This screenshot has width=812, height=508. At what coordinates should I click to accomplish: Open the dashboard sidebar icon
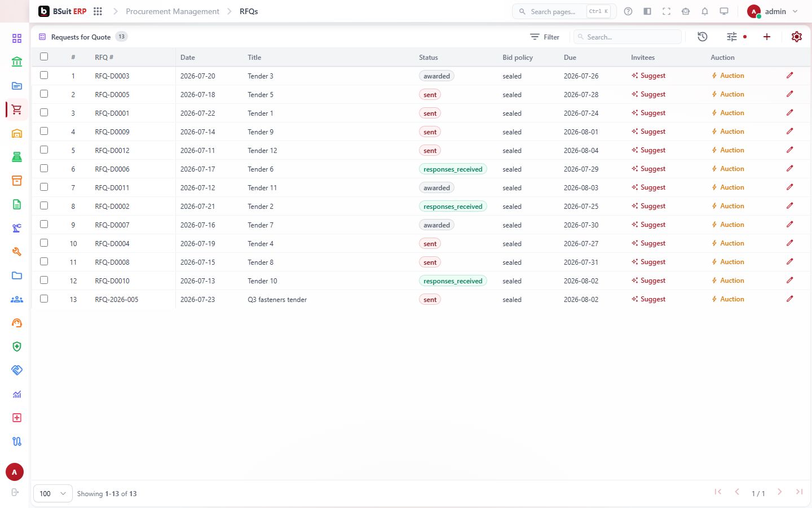coord(17,38)
